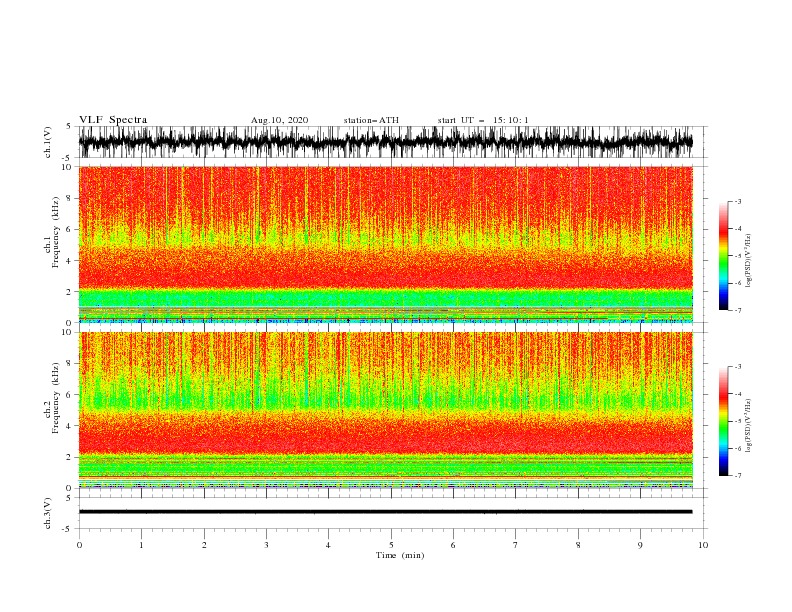Click time axis tick label "9"

tap(640, 545)
